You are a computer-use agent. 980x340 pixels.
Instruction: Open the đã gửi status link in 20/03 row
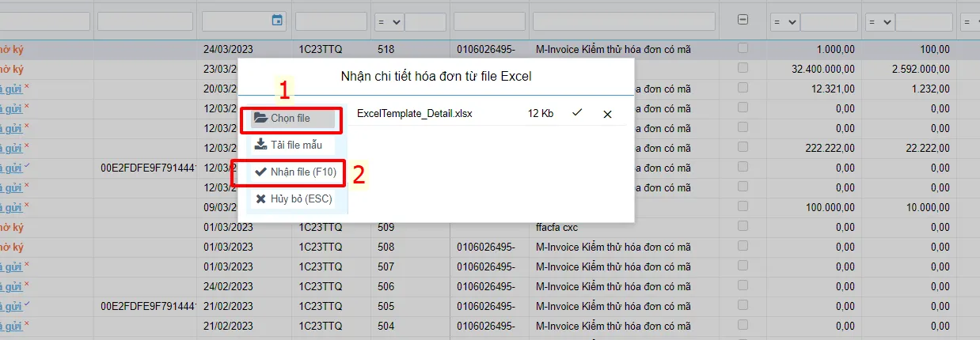click(x=10, y=89)
